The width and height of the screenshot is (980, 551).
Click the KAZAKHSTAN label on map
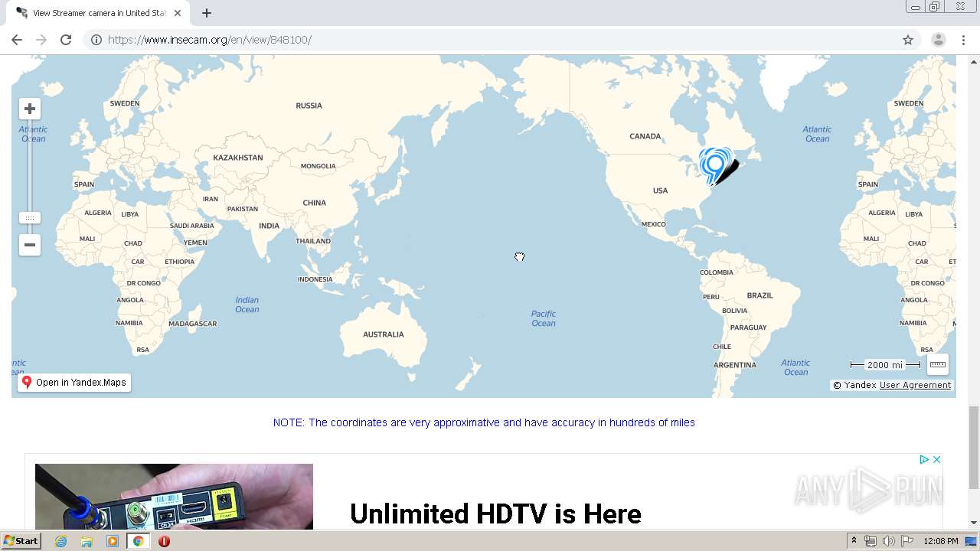click(x=238, y=158)
